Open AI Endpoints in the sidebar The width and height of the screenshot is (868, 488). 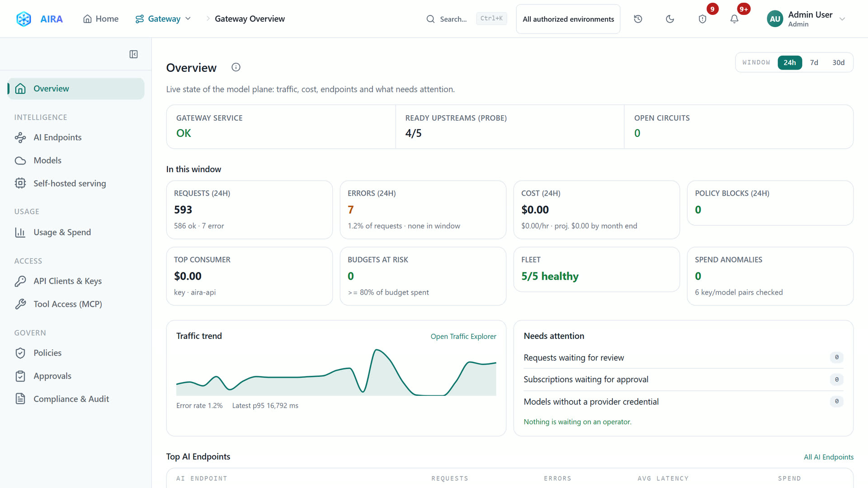coord(76,137)
